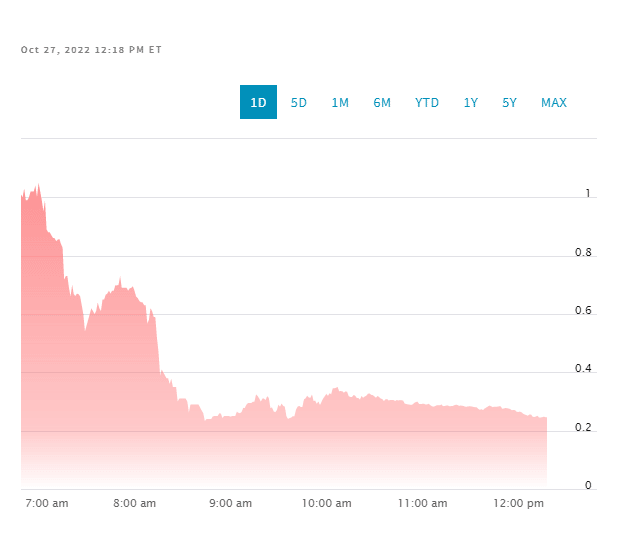This screenshot has width=628, height=548.
Task: Click the 0.6 price axis label
Action: point(582,311)
